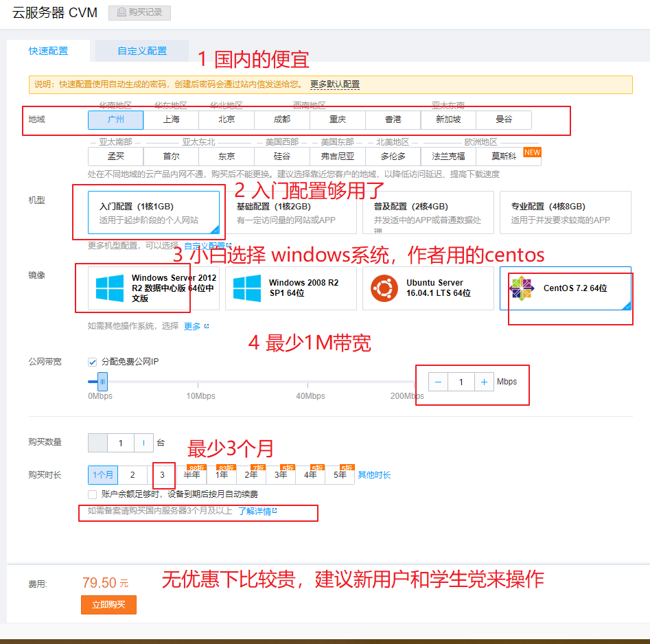Click the Ubuntu Server logo icon

click(384, 288)
